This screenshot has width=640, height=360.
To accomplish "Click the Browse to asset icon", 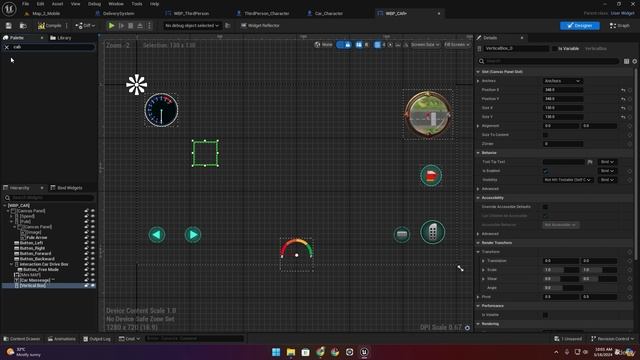I will pyautogui.click(x=23, y=26).
